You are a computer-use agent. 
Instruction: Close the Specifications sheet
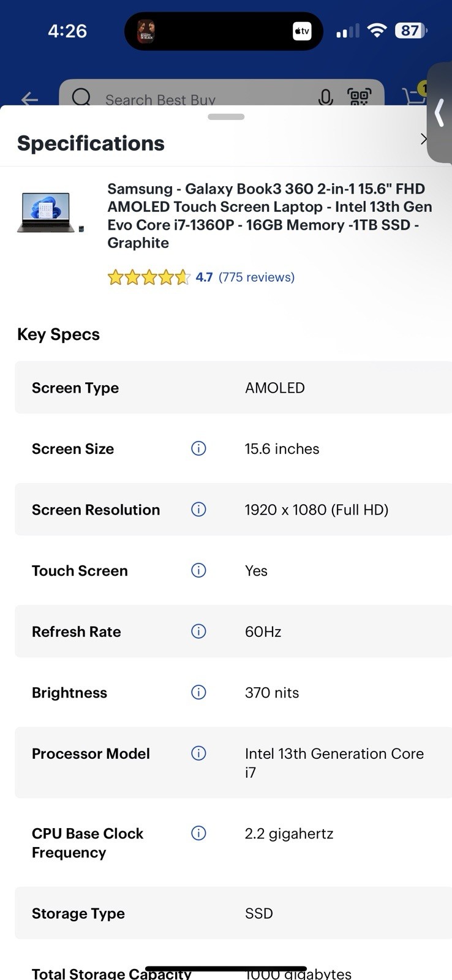[x=423, y=138]
